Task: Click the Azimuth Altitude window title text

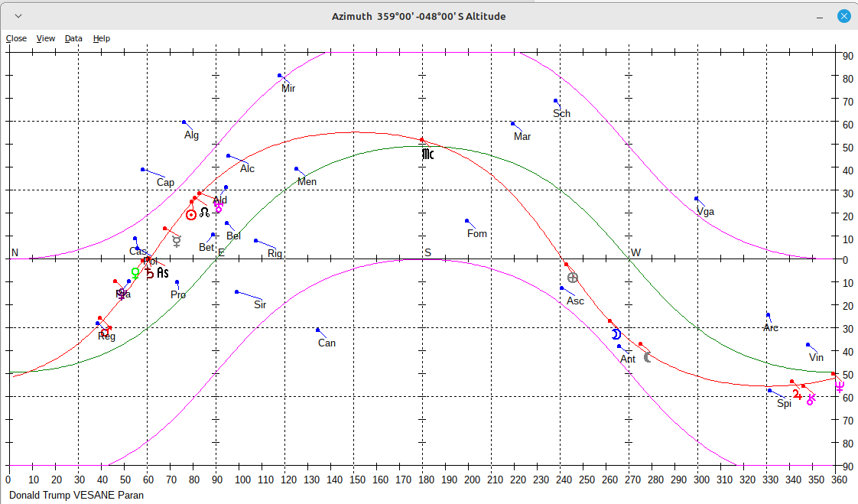Action: pos(418,16)
